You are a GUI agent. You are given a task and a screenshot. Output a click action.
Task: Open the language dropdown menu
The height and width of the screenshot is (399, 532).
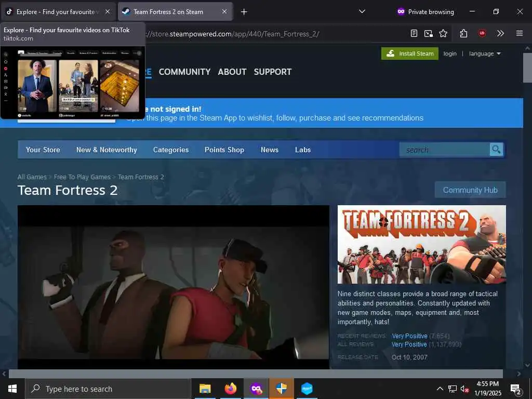485,54
